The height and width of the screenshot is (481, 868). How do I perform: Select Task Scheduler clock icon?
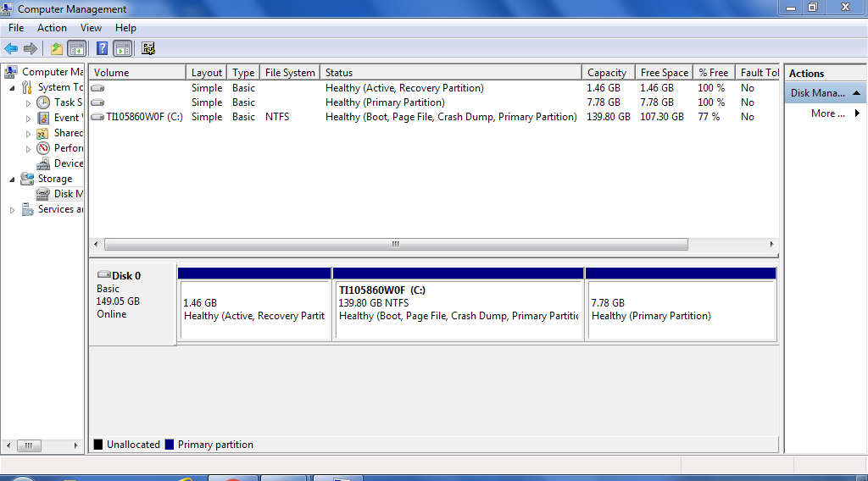43,102
